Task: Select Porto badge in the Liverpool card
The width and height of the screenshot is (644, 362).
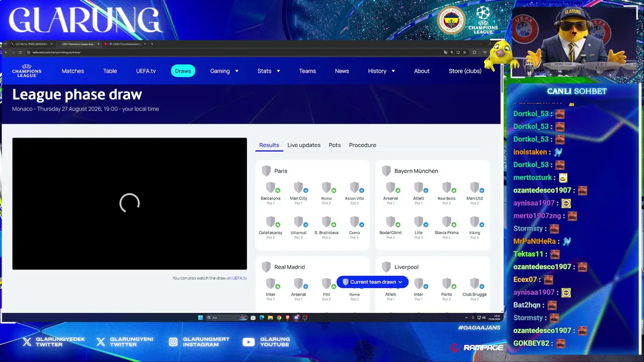Action: 447,284
